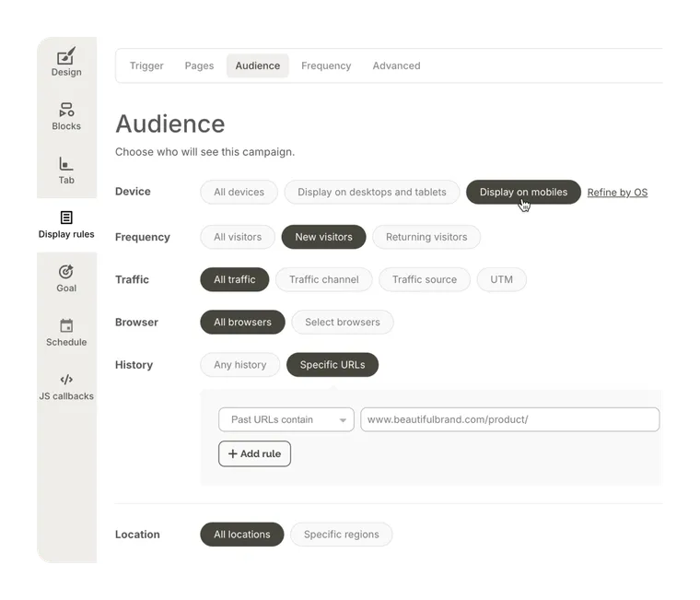Open the Past URLs contain dropdown

(286, 419)
